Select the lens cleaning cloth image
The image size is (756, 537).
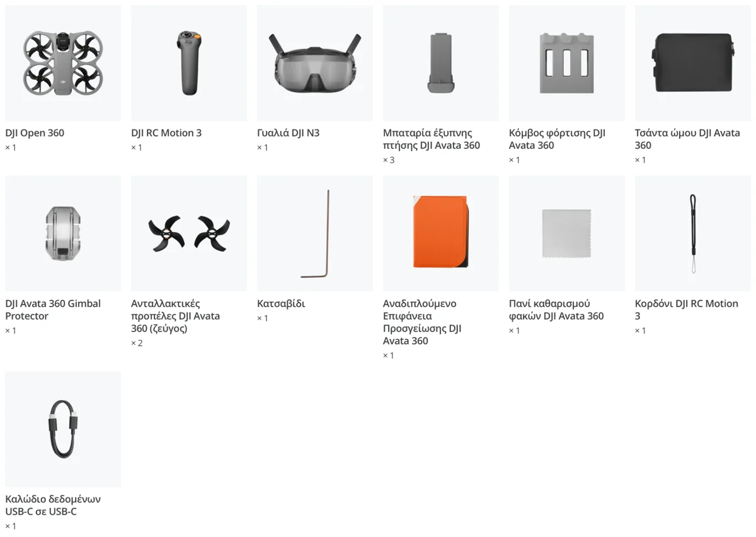tap(567, 234)
